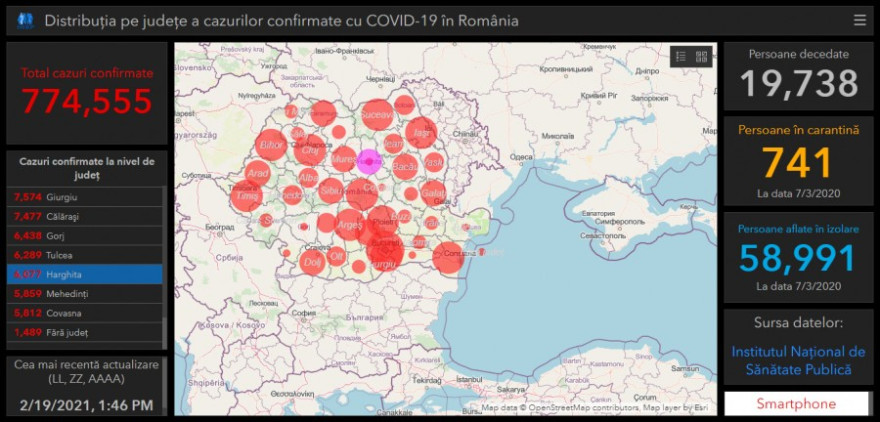The height and width of the screenshot is (422, 880).
Task: Open the basemap gallery grid icon
Action: click(x=701, y=57)
